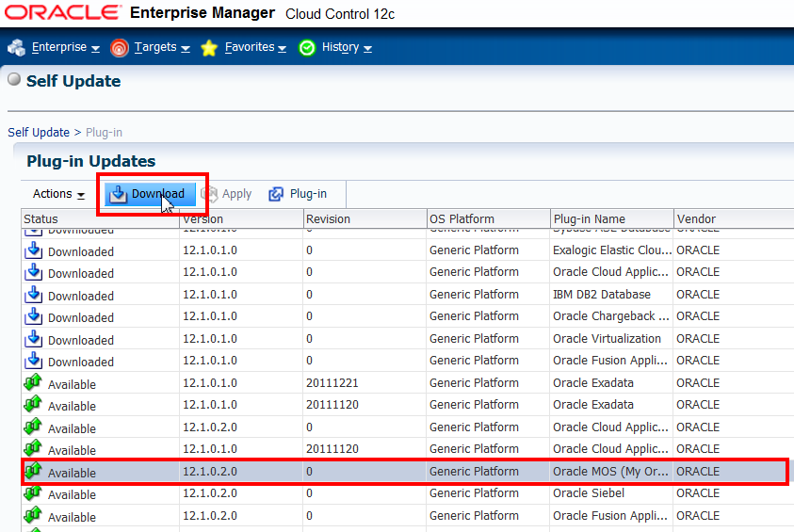Open the Targets menu
The width and height of the screenshot is (794, 532).
tap(162, 47)
